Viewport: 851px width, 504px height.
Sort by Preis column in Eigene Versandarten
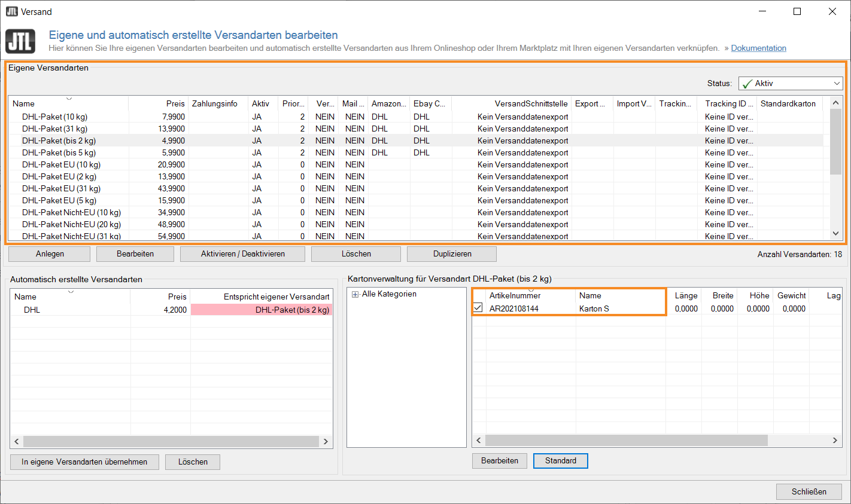pyautogui.click(x=159, y=103)
